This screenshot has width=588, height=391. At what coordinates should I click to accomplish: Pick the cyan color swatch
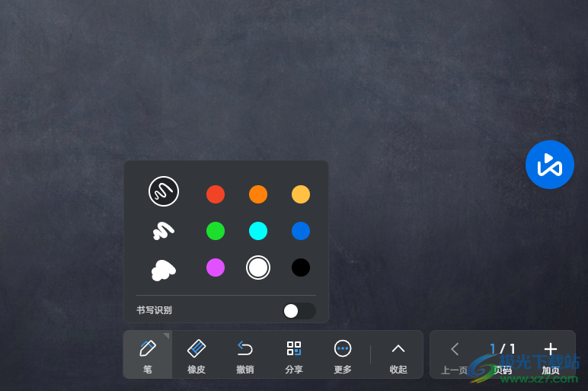(x=258, y=231)
